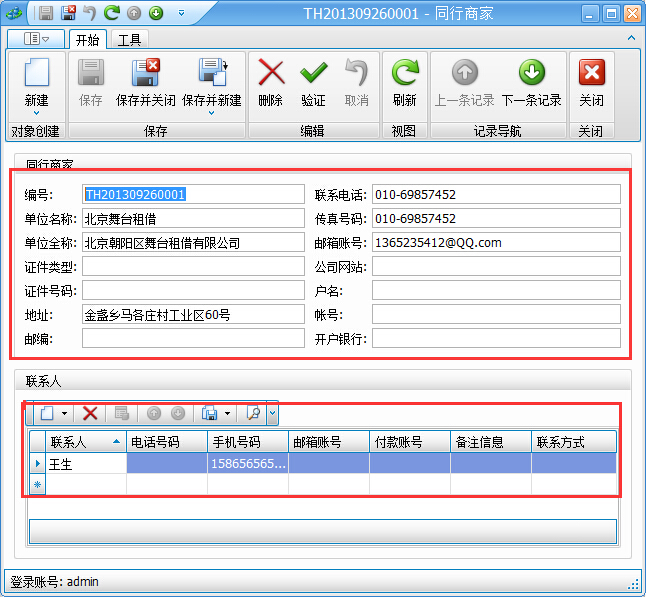Click into the 证件类型 input field

click(192, 266)
